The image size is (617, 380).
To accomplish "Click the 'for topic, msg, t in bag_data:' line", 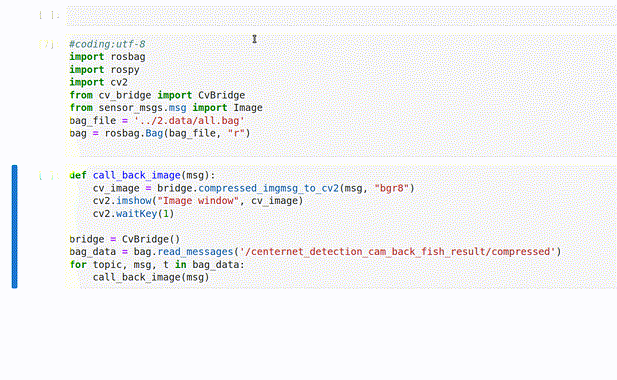I will [157, 265].
